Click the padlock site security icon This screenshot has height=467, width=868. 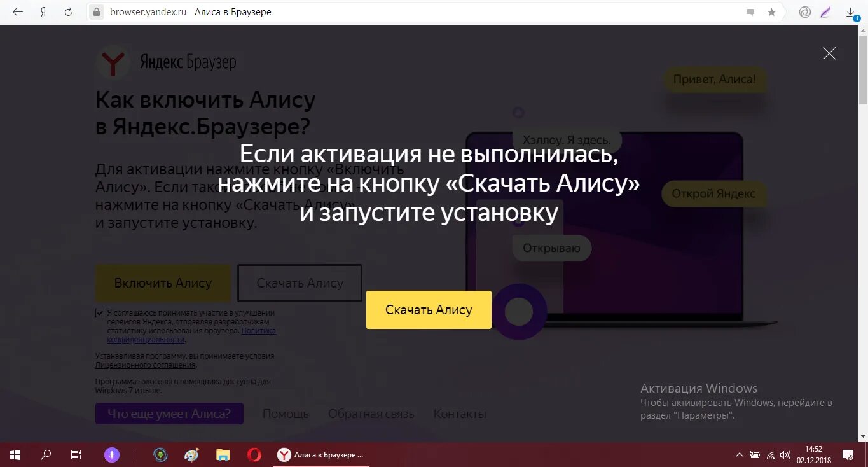(97, 12)
